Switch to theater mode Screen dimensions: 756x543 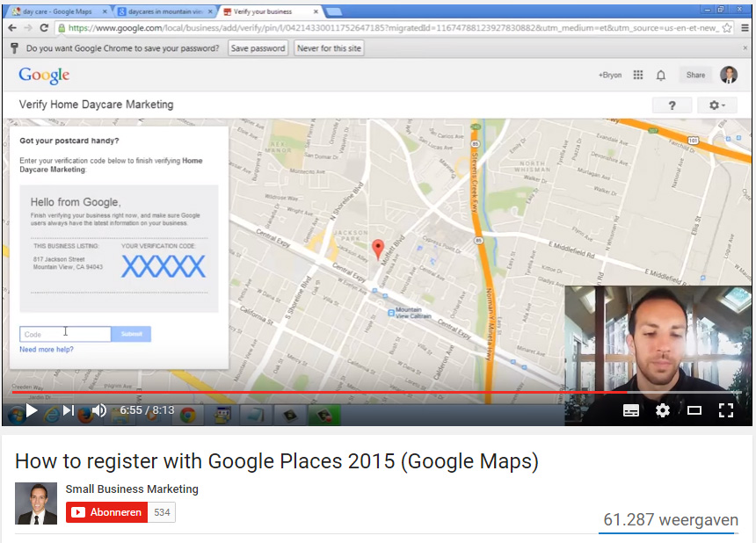(x=694, y=410)
